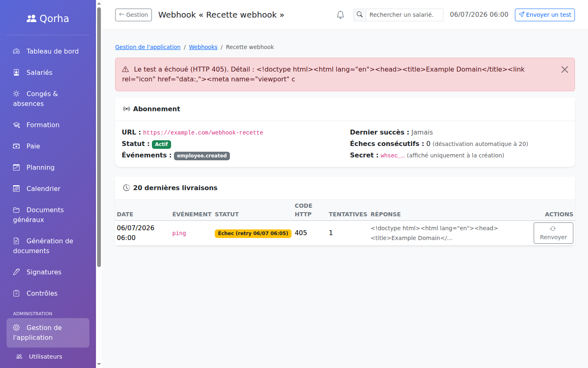Image resolution: width=588 pixels, height=368 pixels.
Task: Click the Formation graduation cap icon
Action: click(16, 125)
